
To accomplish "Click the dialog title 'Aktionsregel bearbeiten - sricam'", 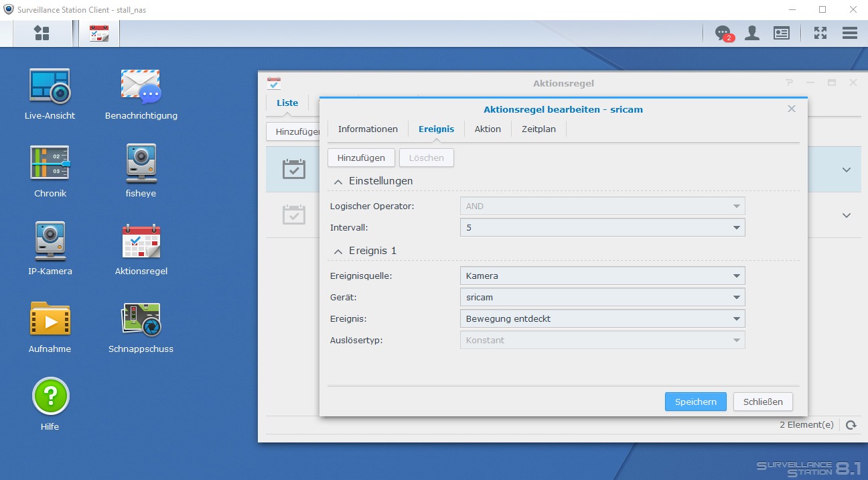I will 563,109.
